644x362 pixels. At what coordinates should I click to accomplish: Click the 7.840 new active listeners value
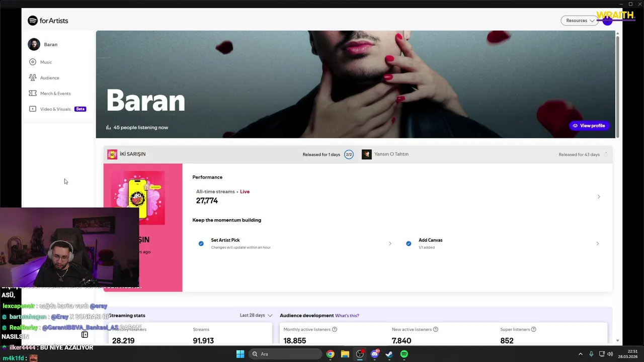(401, 340)
